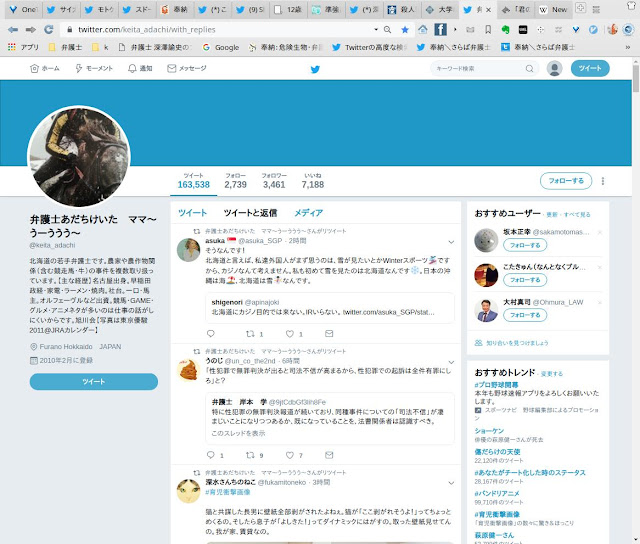Open the ショーケン trend

489,431
